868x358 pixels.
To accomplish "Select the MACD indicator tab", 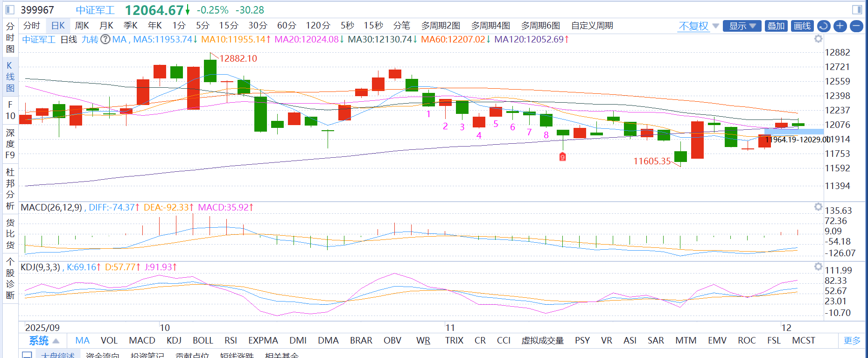I will (x=142, y=341).
